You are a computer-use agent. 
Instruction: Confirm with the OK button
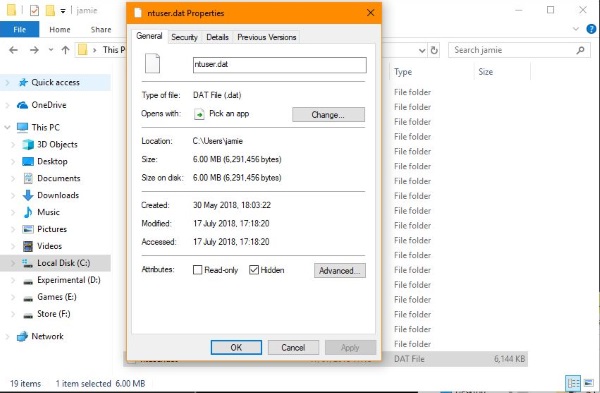click(236, 347)
